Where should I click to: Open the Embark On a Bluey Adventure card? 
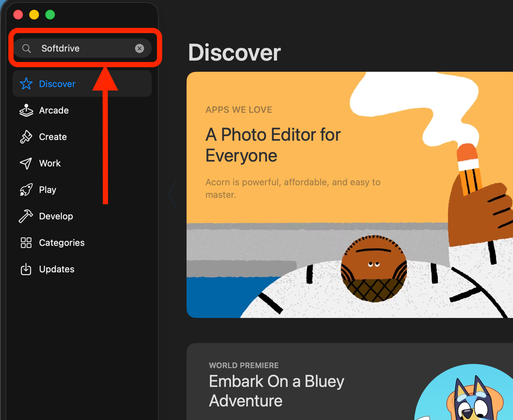click(350, 382)
